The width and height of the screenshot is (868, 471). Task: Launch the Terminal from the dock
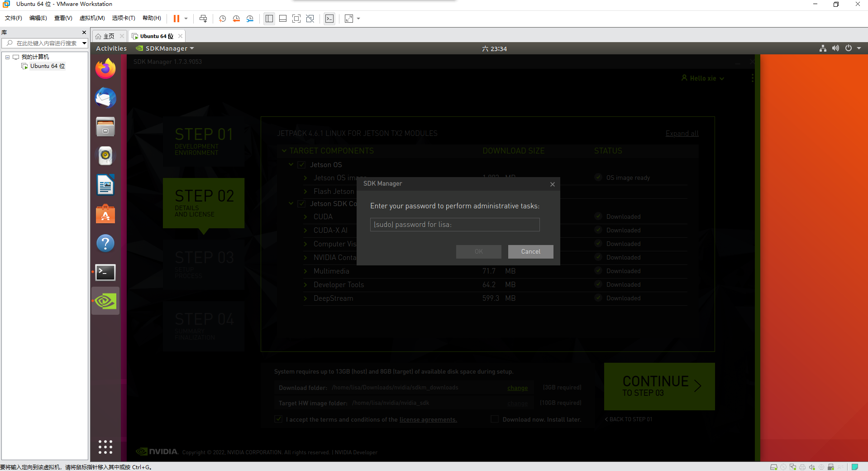coord(105,272)
